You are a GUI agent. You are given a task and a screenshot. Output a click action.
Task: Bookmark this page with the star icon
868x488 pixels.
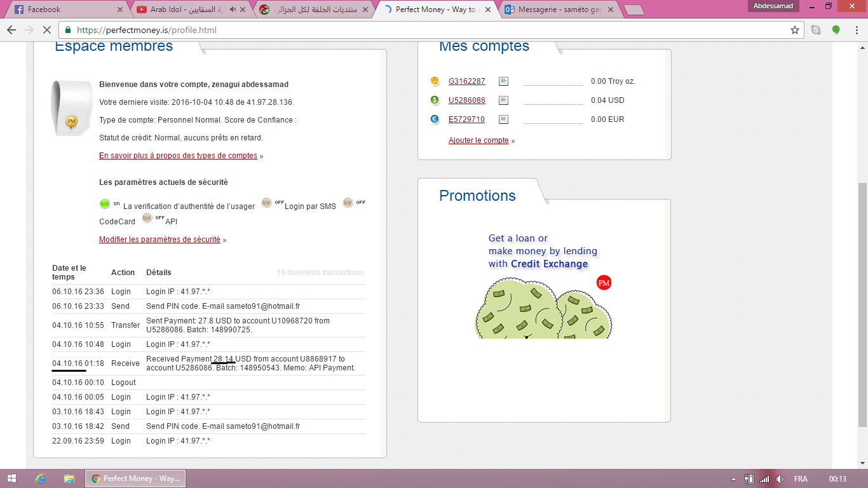[794, 30]
